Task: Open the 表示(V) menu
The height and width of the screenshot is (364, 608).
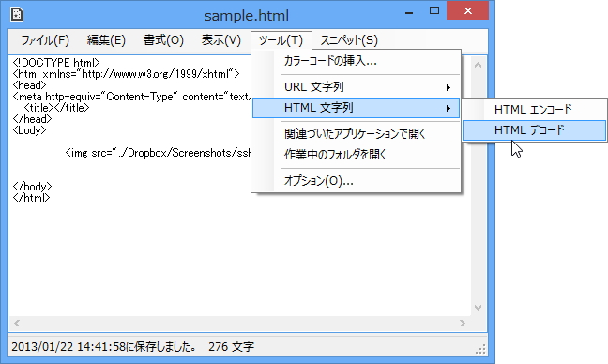Action: click(x=221, y=40)
